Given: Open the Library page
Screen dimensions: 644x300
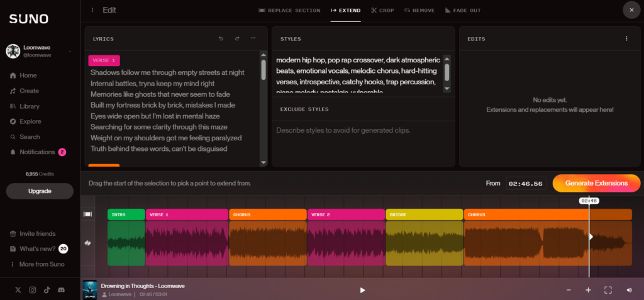Looking at the screenshot, I should tap(25, 106).
